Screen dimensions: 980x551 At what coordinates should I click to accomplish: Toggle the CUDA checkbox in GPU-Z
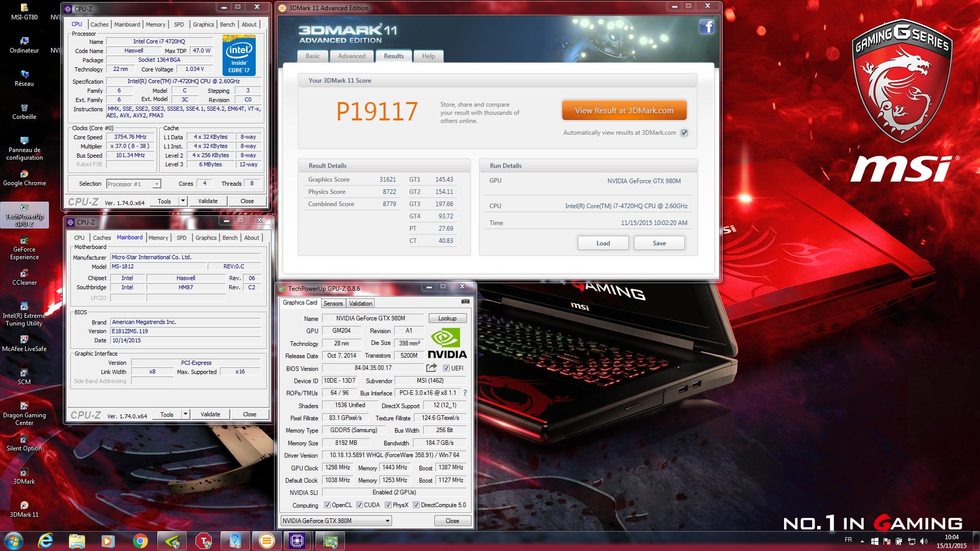coord(359,505)
